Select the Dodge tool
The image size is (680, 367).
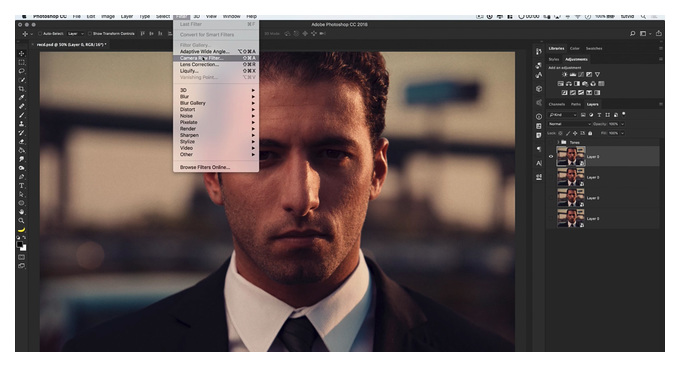(21, 168)
